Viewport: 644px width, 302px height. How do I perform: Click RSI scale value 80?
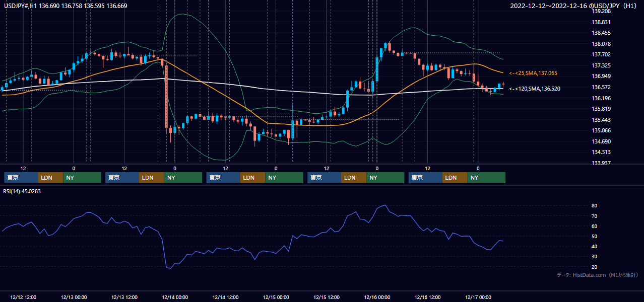pos(595,206)
